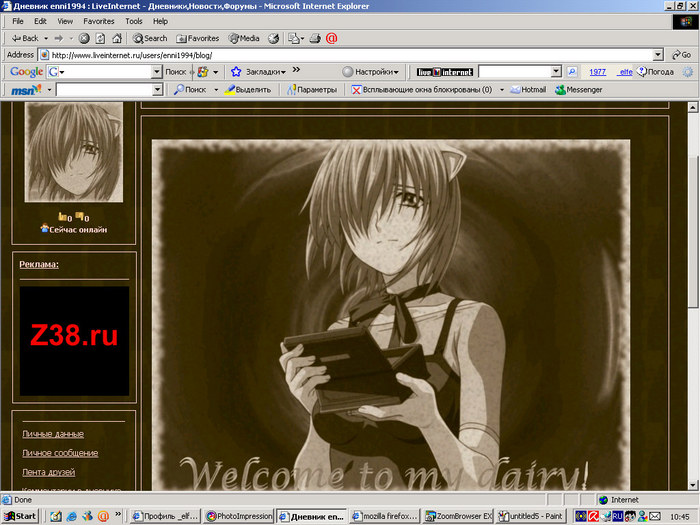Click the vertical scrollbar down arrow

(692, 485)
